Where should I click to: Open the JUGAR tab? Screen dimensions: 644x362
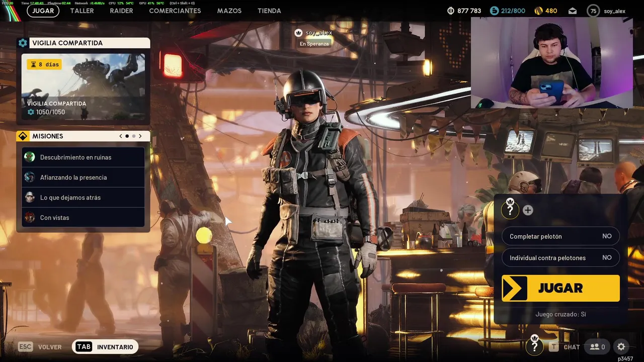43,11
